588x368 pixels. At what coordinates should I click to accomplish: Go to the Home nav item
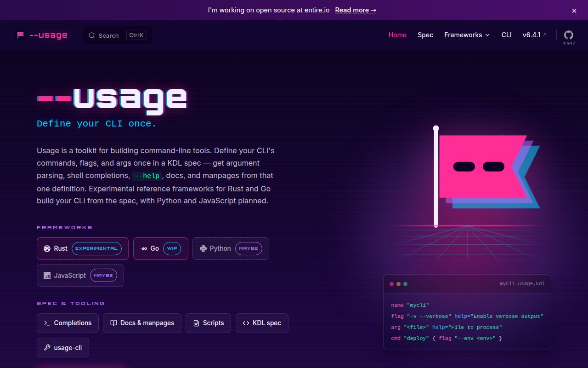pyautogui.click(x=397, y=35)
